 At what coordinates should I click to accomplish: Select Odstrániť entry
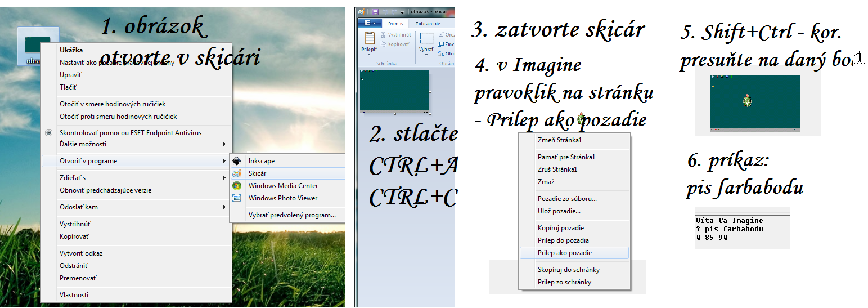(74, 266)
